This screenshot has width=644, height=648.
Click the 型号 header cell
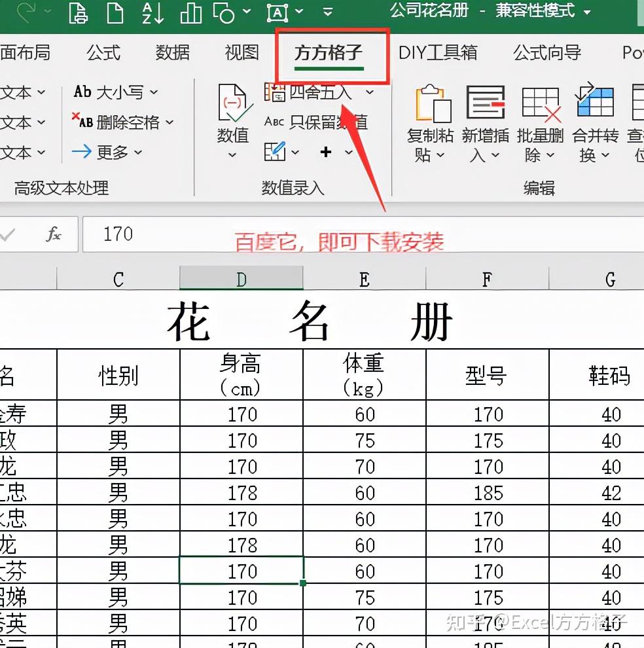point(488,374)
